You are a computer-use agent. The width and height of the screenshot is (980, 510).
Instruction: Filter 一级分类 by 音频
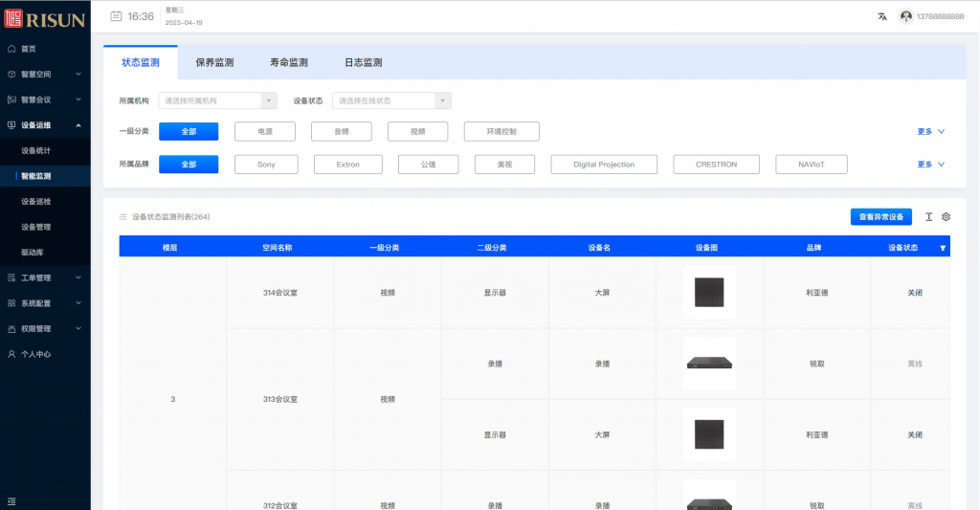click(x=342, y=132)
